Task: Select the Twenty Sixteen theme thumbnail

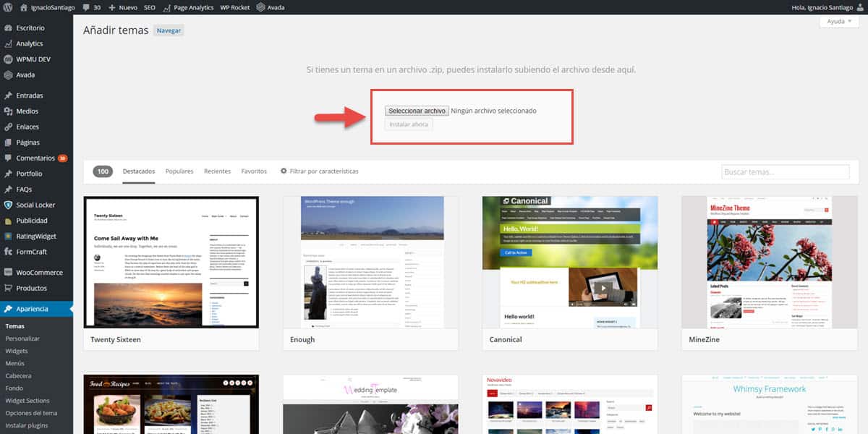Action: click(x=171, y=262)
